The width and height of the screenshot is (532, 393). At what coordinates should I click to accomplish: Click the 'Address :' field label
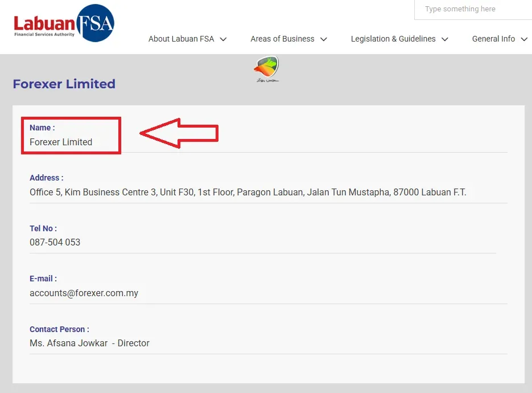click(x=47, y=178)
